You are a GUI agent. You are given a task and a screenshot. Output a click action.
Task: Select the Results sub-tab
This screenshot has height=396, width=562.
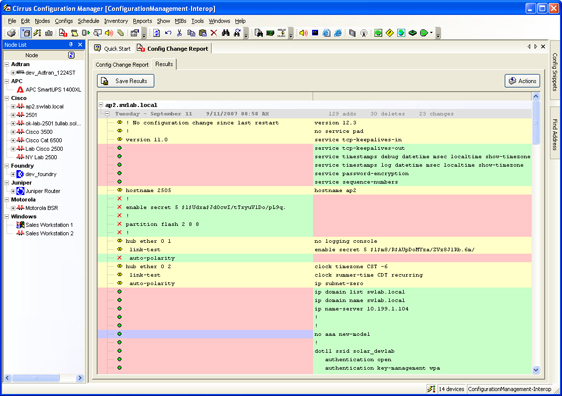164,64
